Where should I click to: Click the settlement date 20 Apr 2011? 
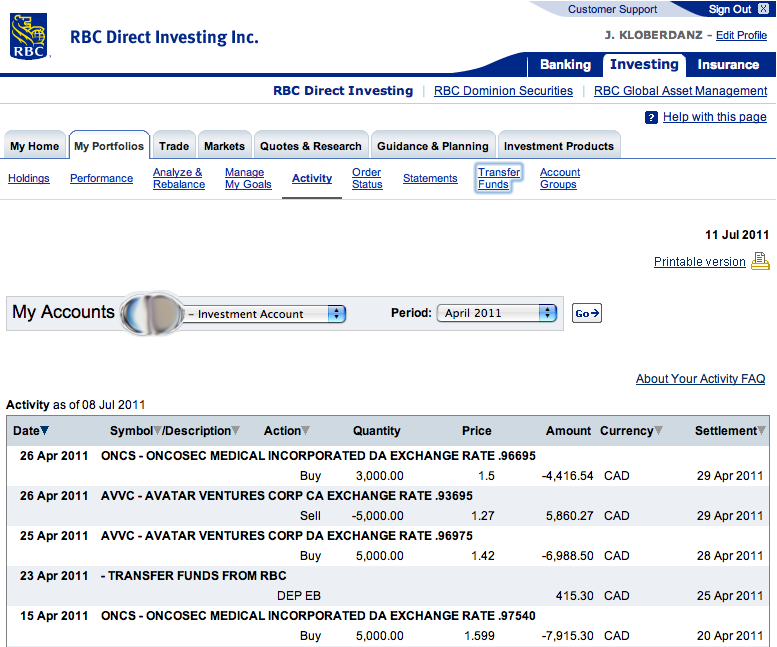coord(730,636)
